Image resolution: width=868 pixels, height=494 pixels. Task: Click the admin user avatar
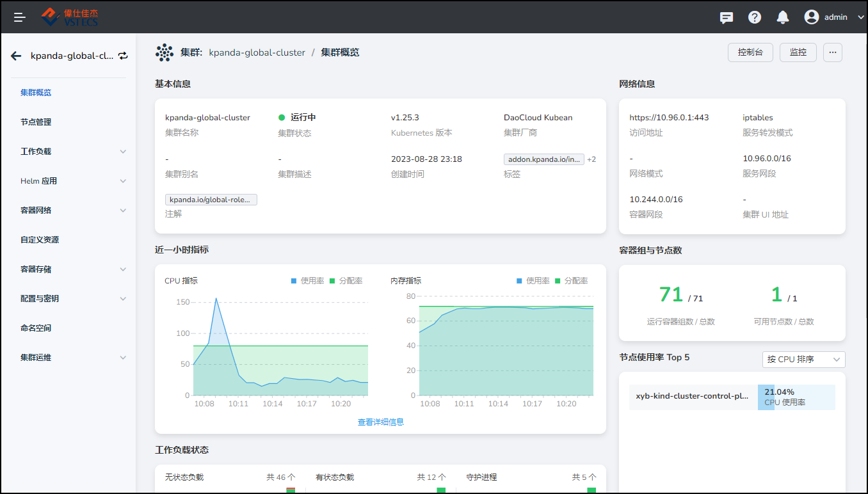[x=812, y=17]
